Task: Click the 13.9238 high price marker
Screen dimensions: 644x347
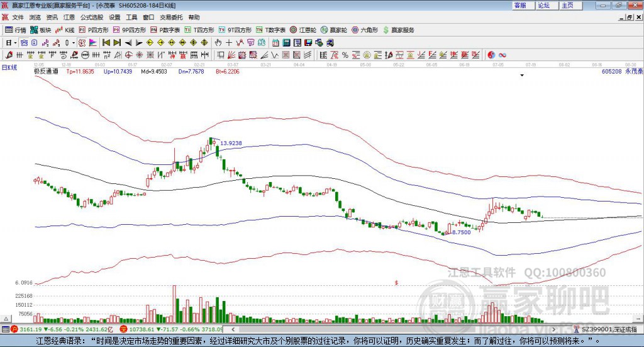Action: [231, 143]
